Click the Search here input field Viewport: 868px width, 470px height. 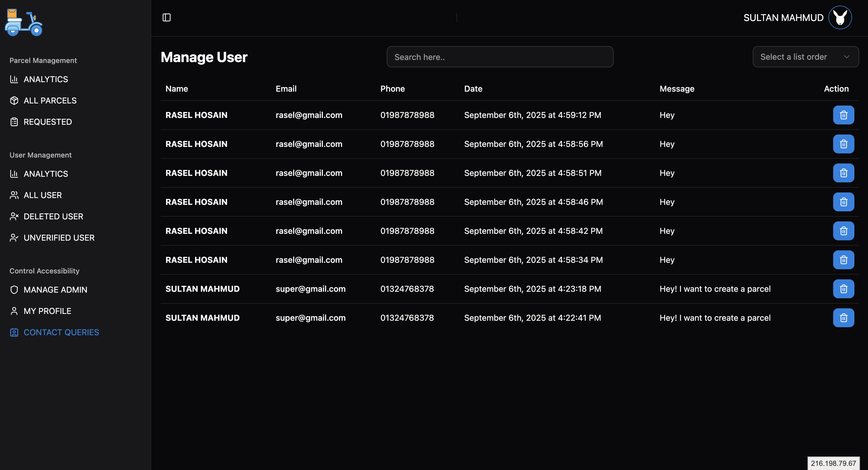point(500,57)
